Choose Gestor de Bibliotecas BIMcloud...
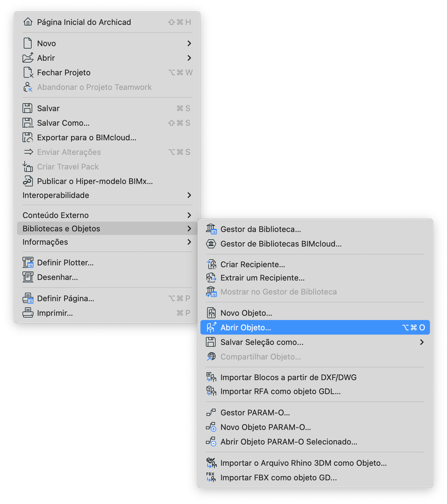Viewport: 447px width, 504px height. 315,244
